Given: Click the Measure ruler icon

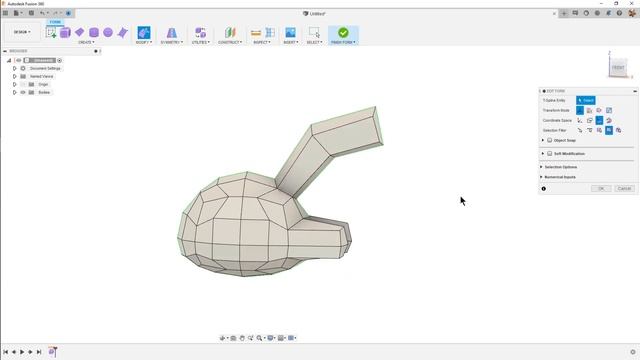Looking at the screenshot, I should coord(256,33).
